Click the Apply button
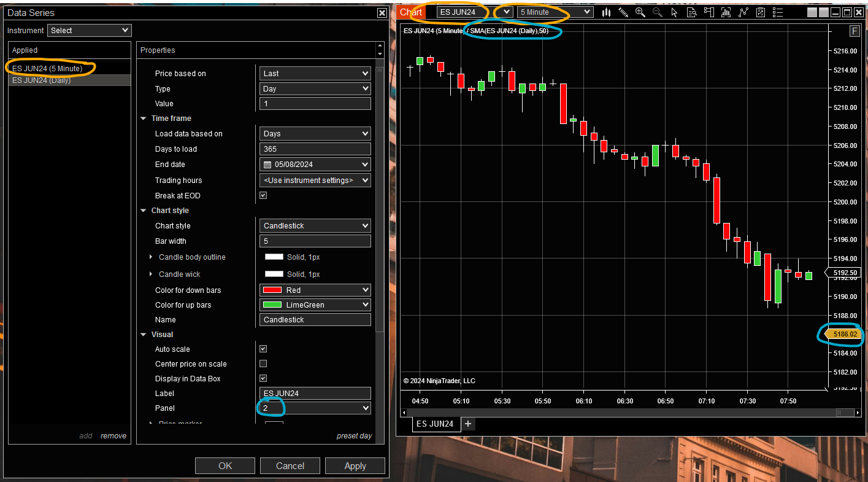The height and width of the screenshot is (482, 868). pos(355,465)
